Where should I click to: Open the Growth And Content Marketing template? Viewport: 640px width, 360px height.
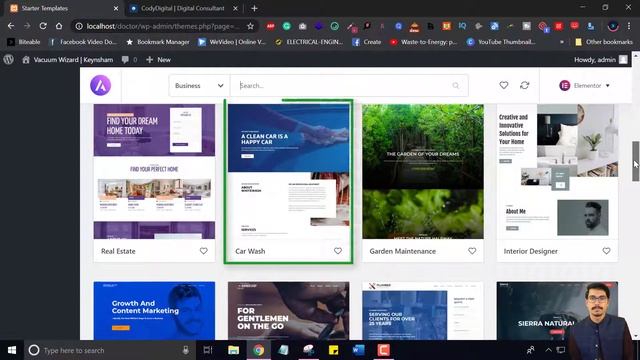pos(154,311)
